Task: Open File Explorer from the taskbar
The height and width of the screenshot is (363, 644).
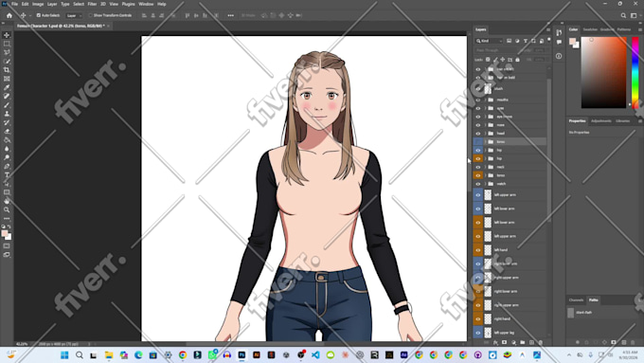Action: click(109, 354)
